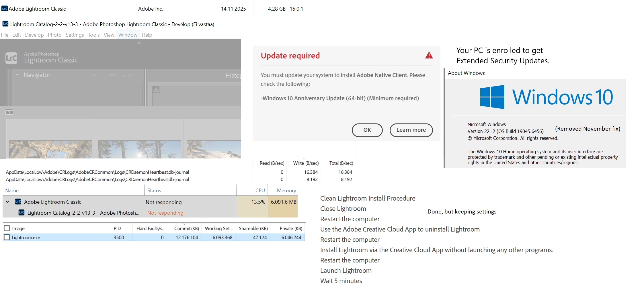Check the Image header checkbox
The image size is (644, 292).
[7, 228]
